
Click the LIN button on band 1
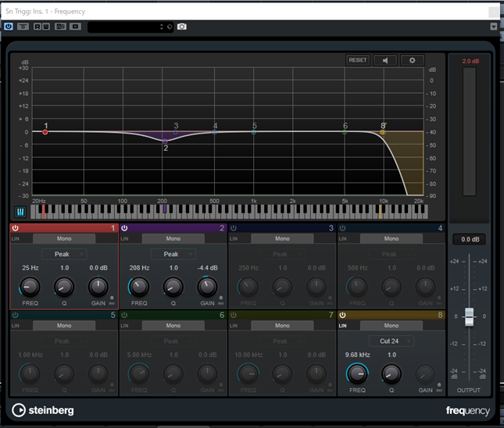[15, 238]
